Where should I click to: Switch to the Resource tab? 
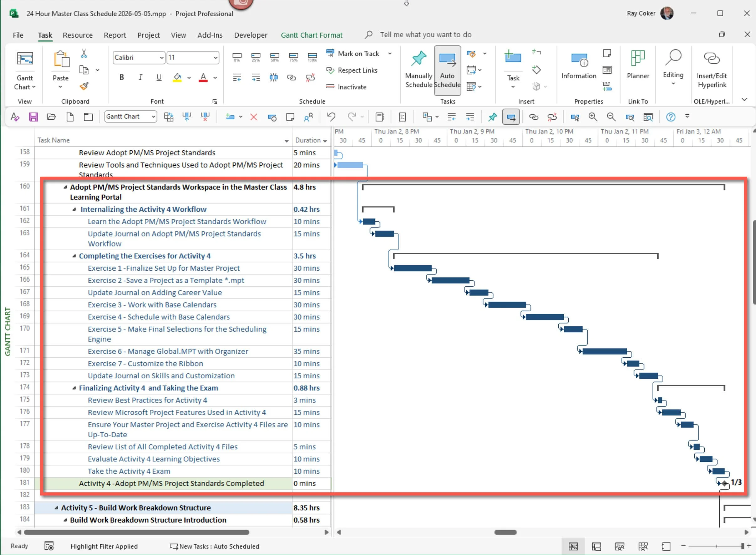click(78, 35)
